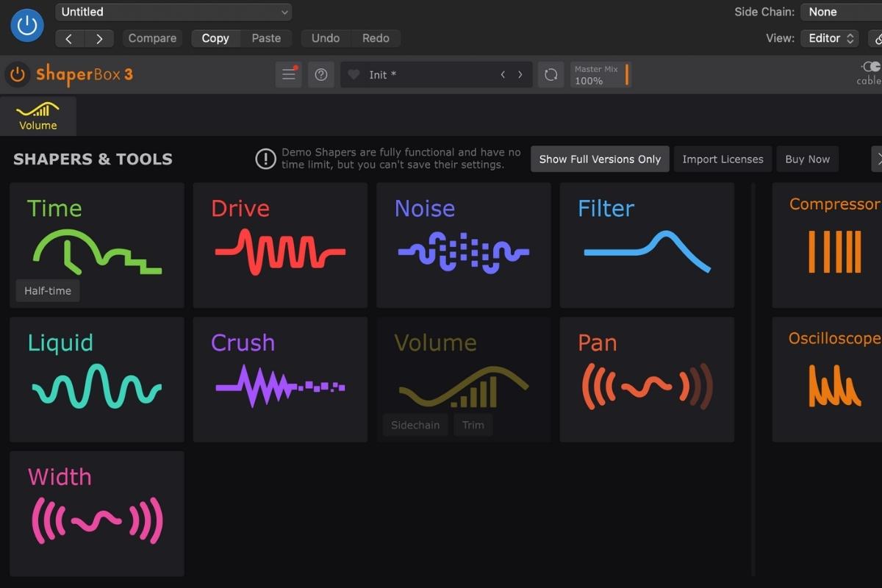Viewport: 882px width, 588px height.
Task: Open the help question mark icon
Action: pyautogui.click(x=321, y=74)
